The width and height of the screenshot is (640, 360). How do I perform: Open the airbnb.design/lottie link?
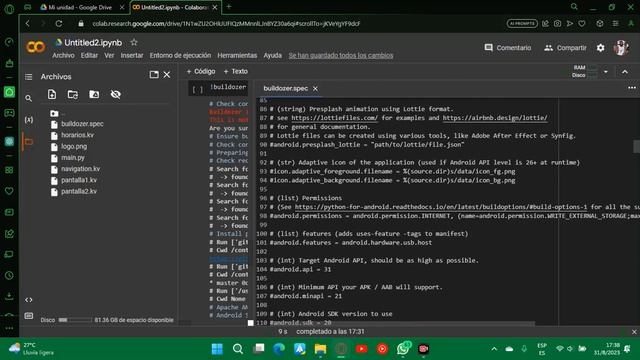pyautogui.click(x=495, y=118)
